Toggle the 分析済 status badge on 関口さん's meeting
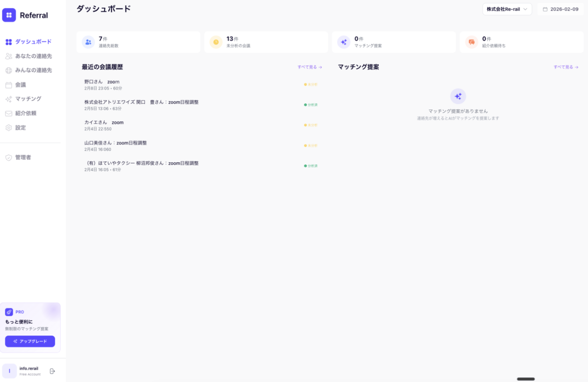Image resolution: width=588 pixels, height=382 pixels. pos(310,104)
